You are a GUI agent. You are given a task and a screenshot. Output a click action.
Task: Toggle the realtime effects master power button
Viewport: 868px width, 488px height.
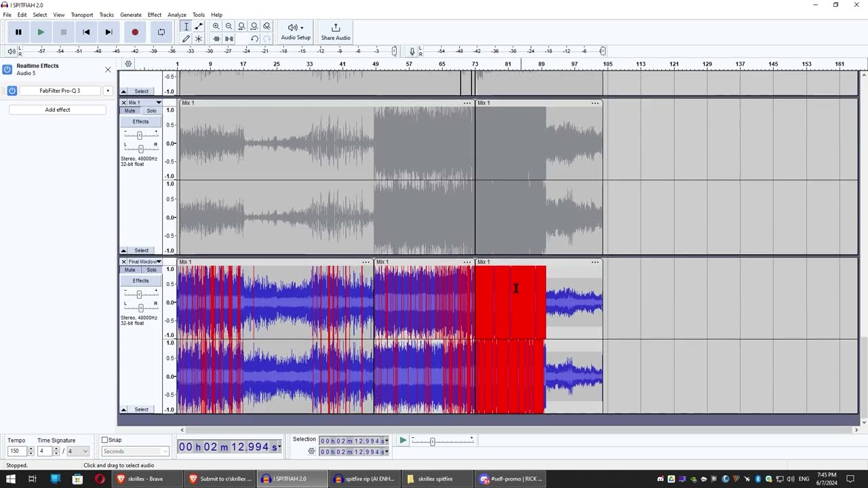point(7,69)
